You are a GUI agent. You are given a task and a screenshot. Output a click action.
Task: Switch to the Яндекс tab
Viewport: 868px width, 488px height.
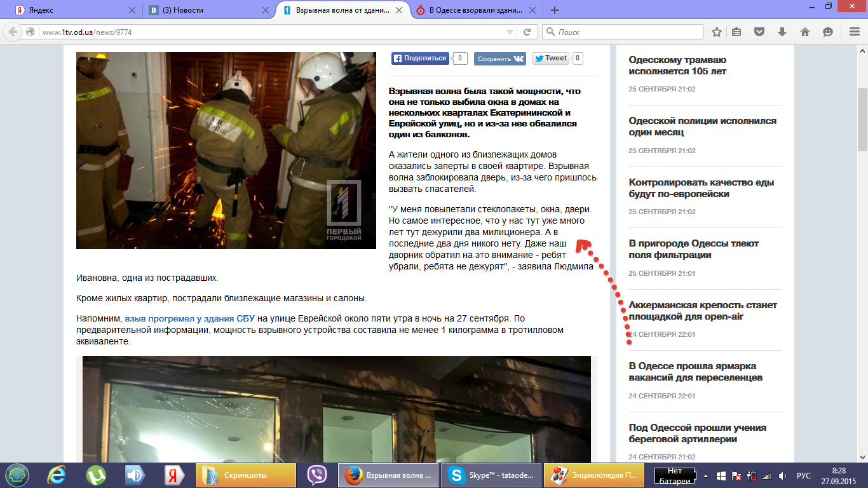pos(70,10)
